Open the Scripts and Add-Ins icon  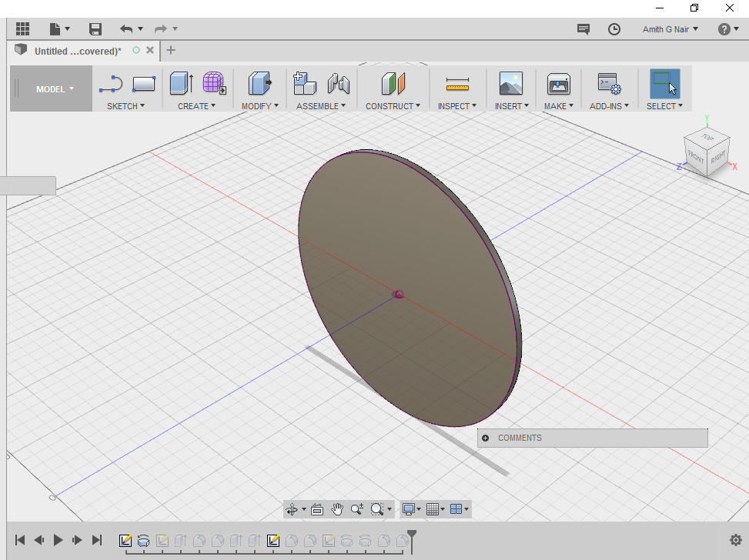point(609,84)
